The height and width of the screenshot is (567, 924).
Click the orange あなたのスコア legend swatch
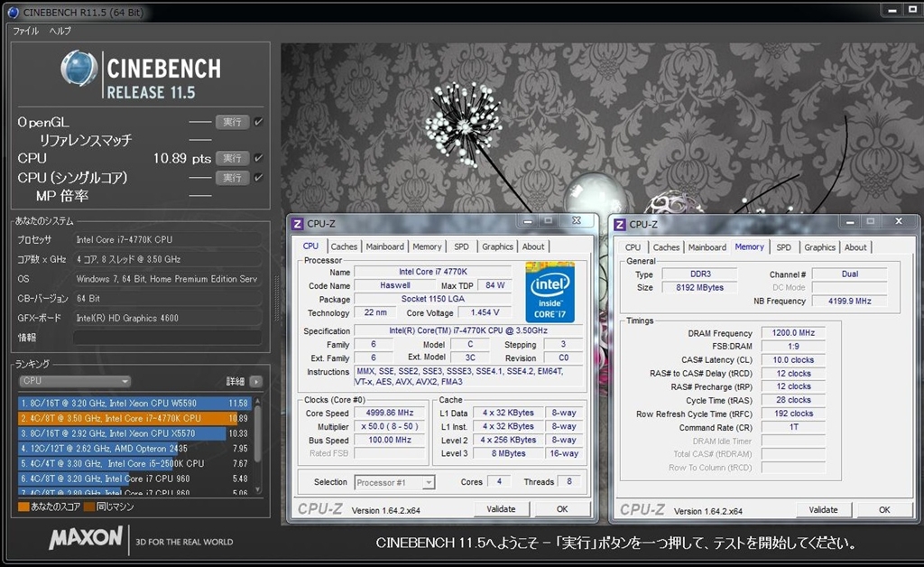(23, 507)
